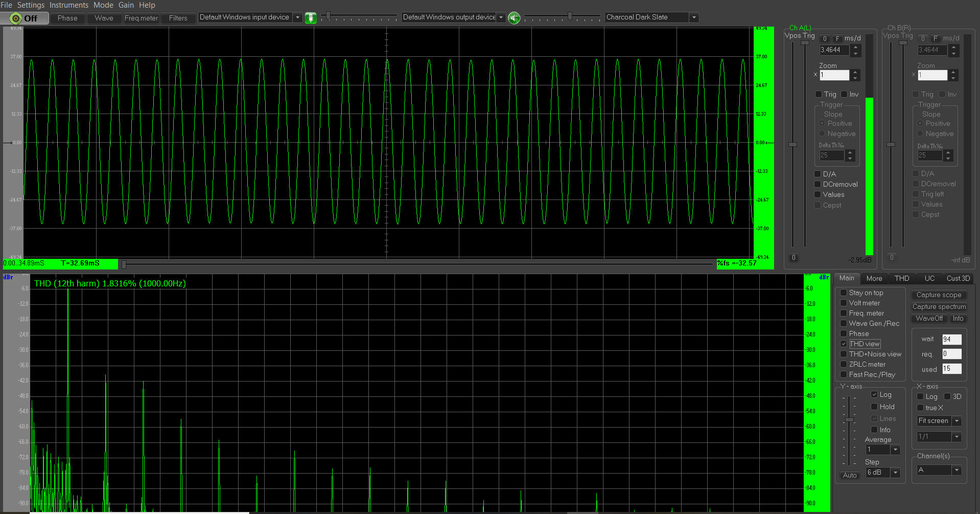Image resolution: width=980 pixels, height=514 pixels.
Task: Switch to the THD tab
Action: pyautogui.click(x=902, y=279)
